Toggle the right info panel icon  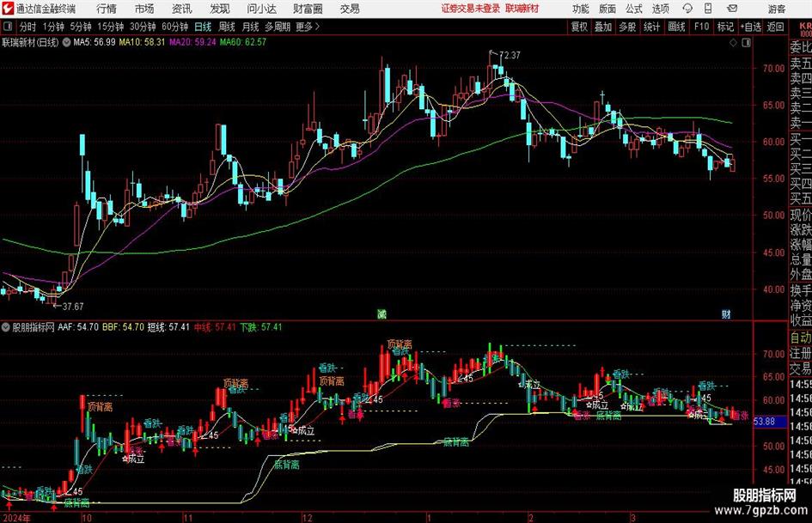click(746, 42)
